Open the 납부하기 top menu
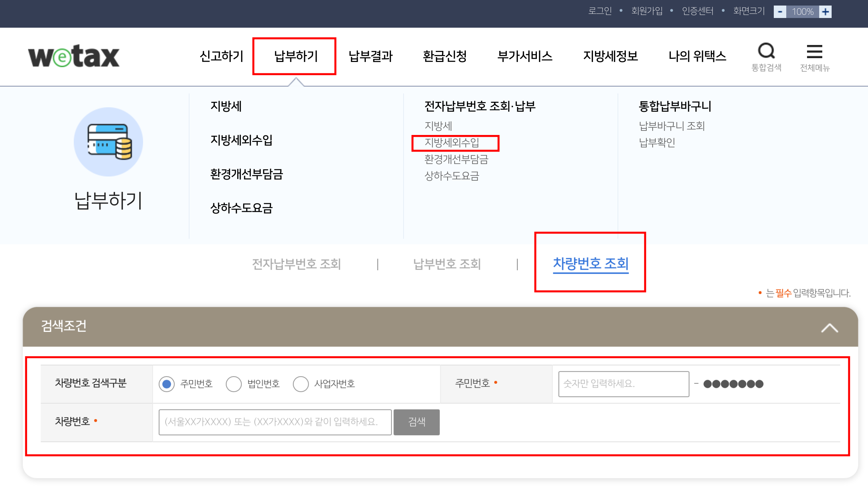Screen dimensions: 868x498 tap(295, 56)
